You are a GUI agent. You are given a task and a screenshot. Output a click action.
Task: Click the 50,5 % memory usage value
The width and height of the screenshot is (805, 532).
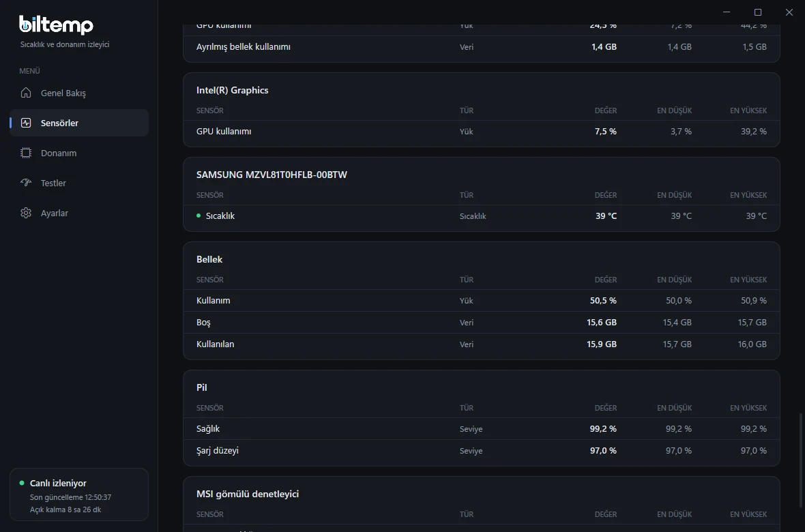coord(603,300)
